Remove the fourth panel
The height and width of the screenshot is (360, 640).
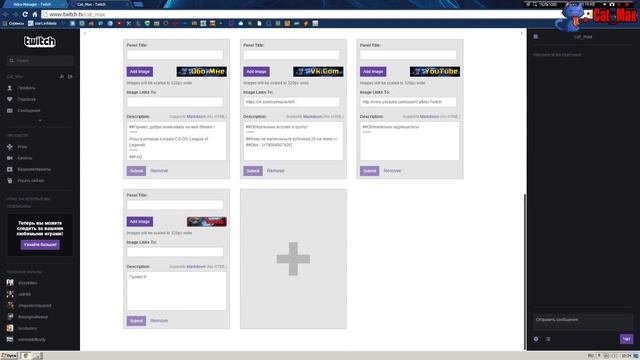pos(159,321)
